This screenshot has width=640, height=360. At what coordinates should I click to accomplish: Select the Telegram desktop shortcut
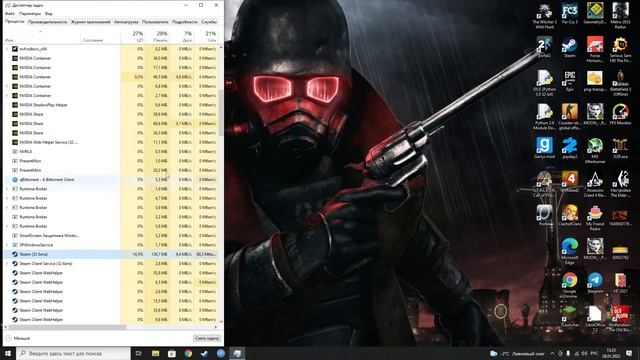(595, 282)
